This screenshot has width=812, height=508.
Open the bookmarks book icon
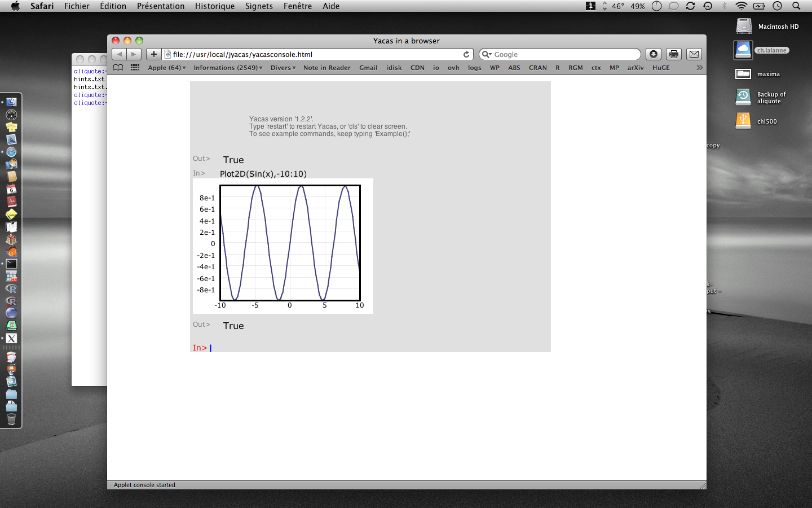point(118,68)
